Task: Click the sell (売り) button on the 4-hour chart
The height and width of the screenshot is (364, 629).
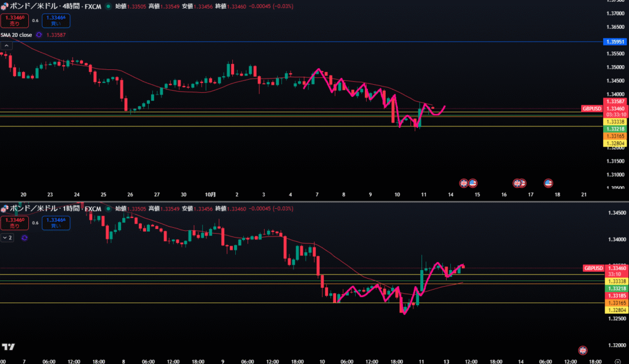Action: (x=14, y=20)
